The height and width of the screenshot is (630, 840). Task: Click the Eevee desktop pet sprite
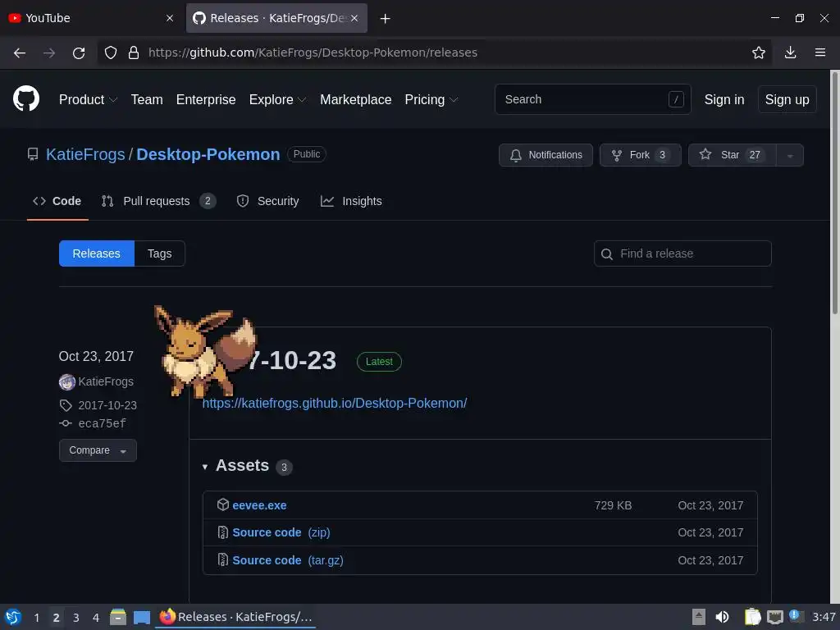(204, 351)
